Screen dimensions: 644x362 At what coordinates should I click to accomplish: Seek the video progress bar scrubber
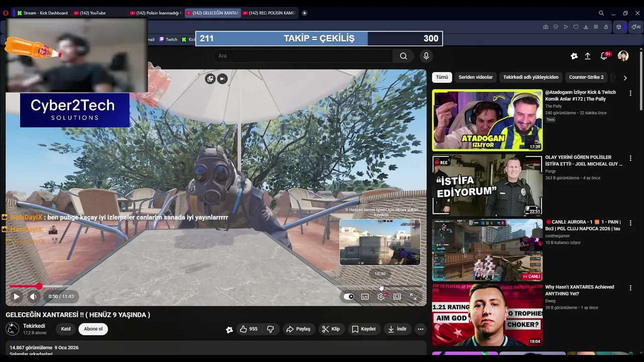click(39, 287)
